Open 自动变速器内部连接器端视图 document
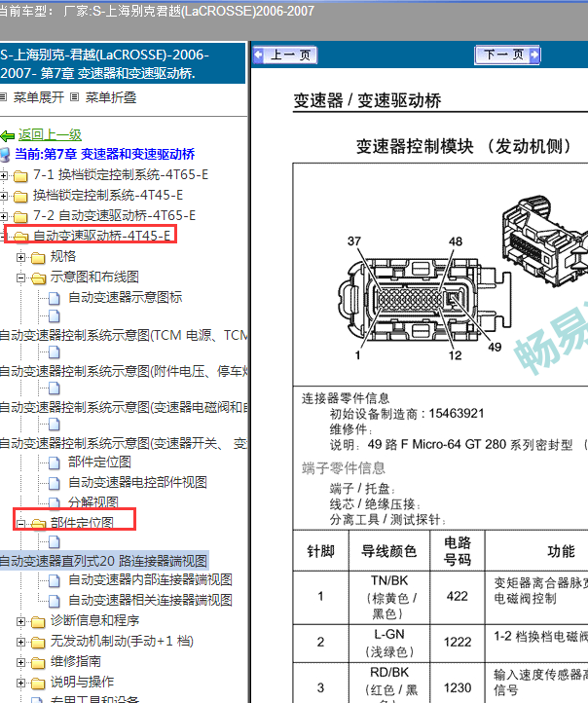The height and width of the screenshot is (703, 588). (150, 579)
